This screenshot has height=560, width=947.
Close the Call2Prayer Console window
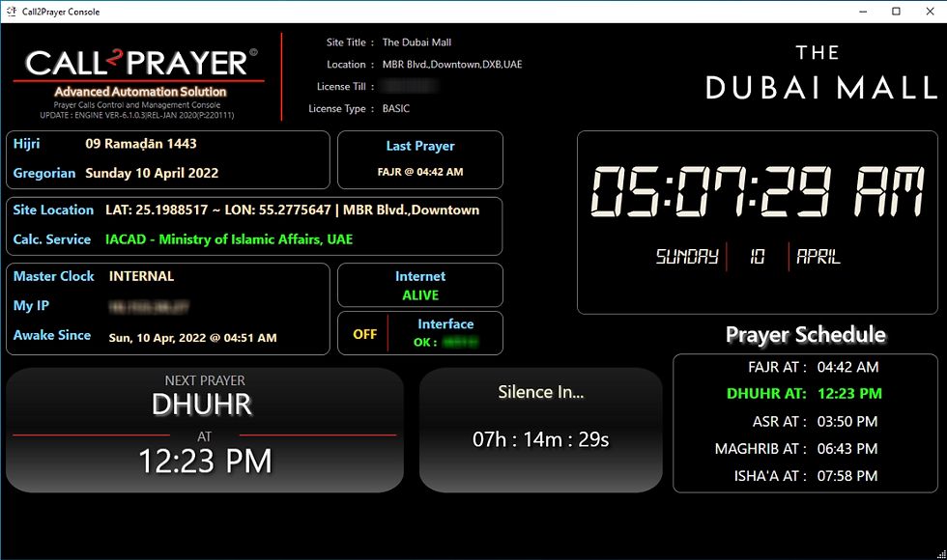pos(930,12)
